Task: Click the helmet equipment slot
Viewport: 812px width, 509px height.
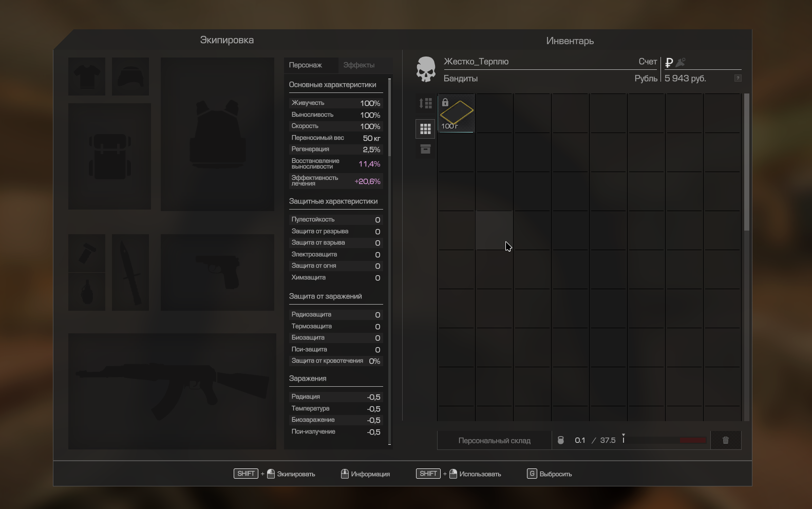Action: point(130,77)
